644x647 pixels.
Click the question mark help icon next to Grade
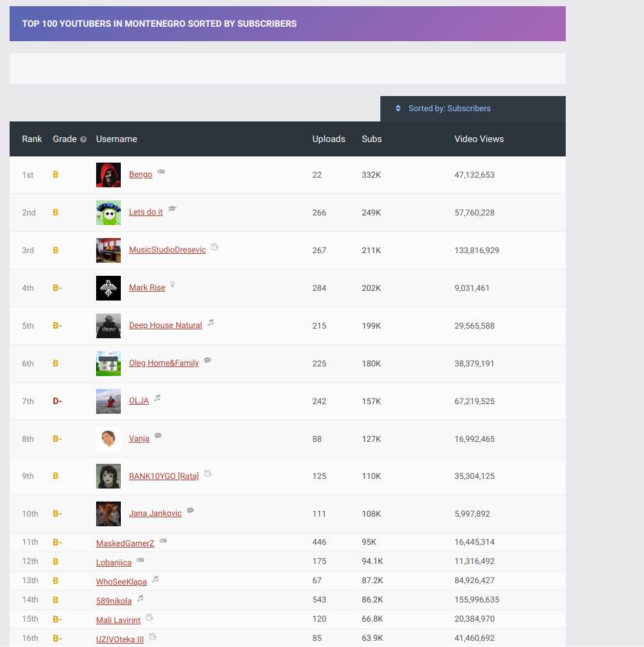pyautogui.click(x=84, y=139)
